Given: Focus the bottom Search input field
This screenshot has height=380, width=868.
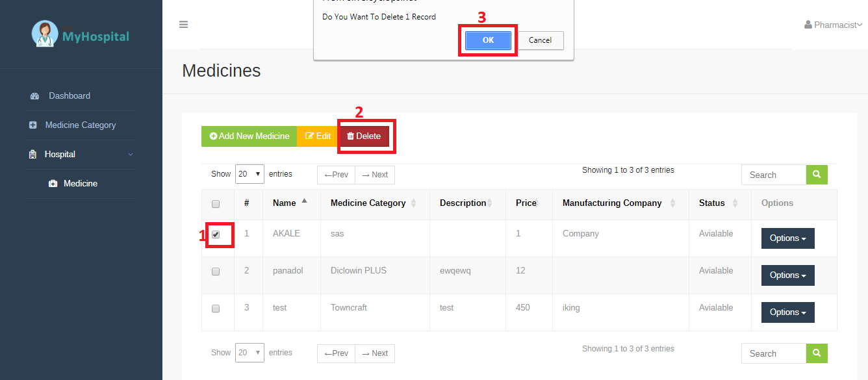Looking at the screenshot, I should click(774, 353).
